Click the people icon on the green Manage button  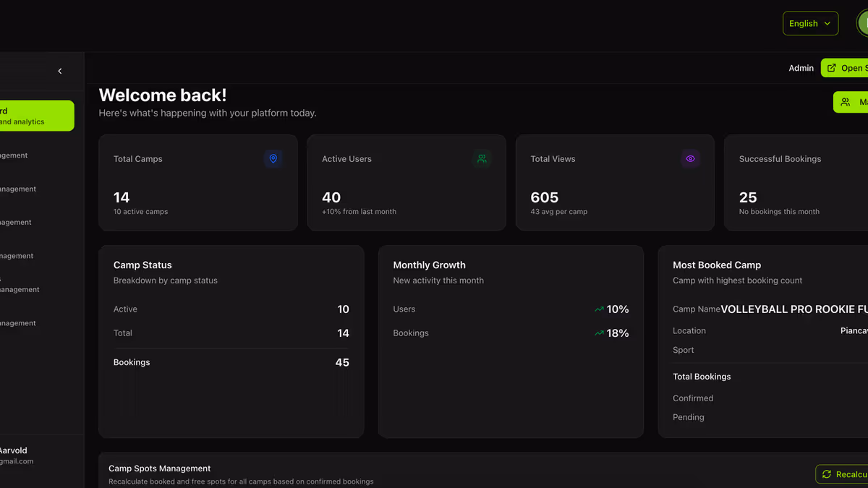click(x=844, y=102)
